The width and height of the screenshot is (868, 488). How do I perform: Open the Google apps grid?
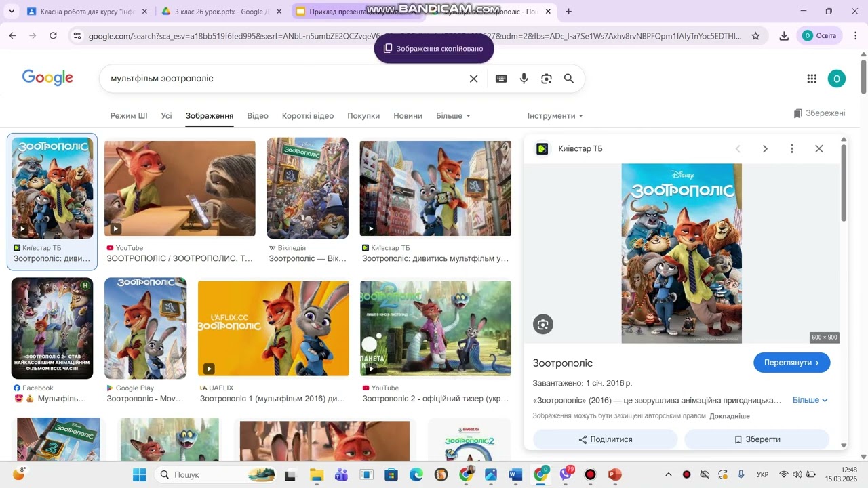coord(812,79)
